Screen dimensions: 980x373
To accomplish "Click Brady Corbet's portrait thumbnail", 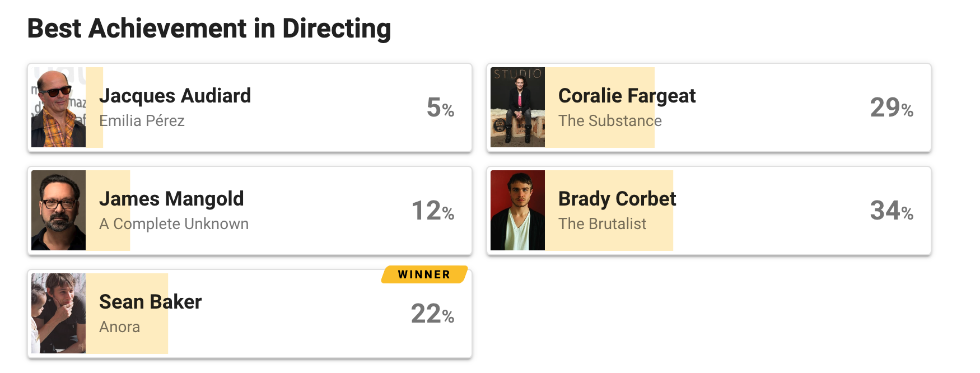I will click(517, 211).
